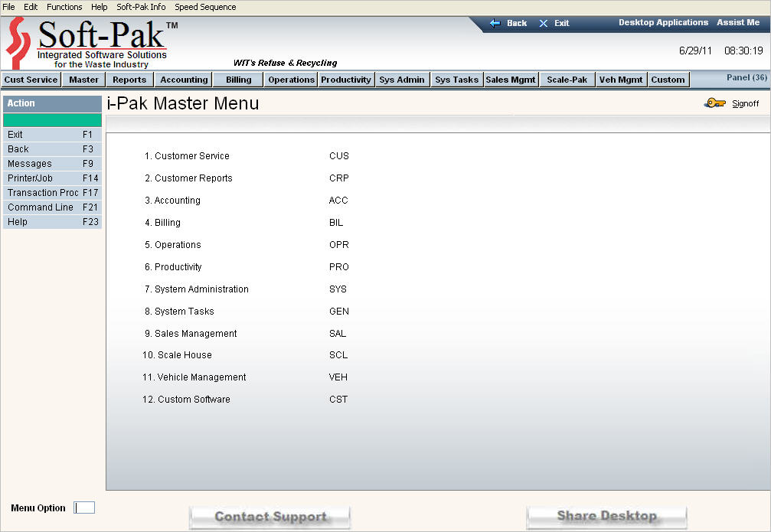Open the Help menu in menu bar
The height and width of the screenshot is (532, 771).
tap(99, 7)
